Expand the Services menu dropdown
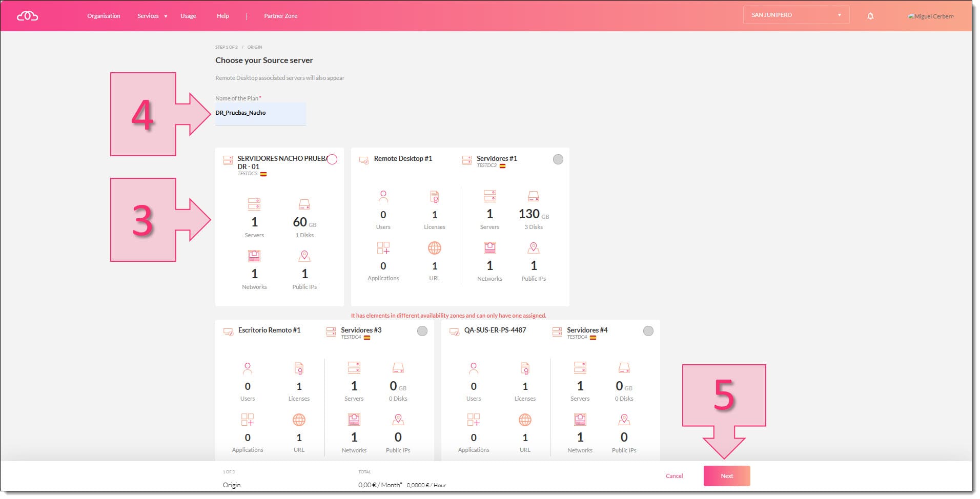The width and height of the screenshot is (980, 499). (152, 16)
